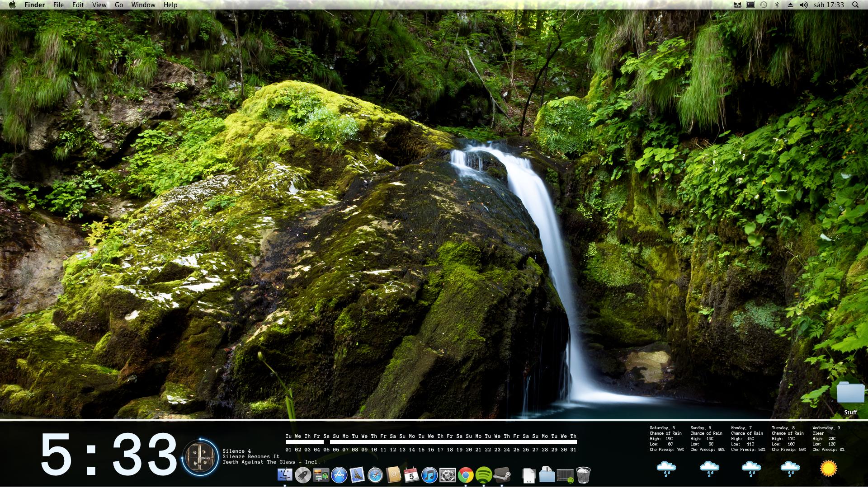Launch Launchpad rocket icon in dock

[x=303, y=475]
